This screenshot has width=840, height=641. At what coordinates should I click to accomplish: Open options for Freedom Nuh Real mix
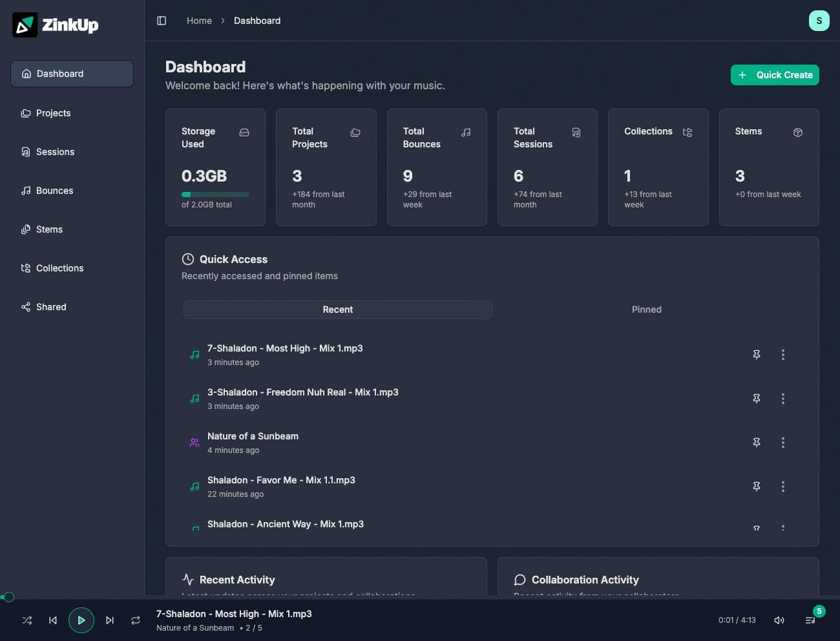tap(783, 399)
